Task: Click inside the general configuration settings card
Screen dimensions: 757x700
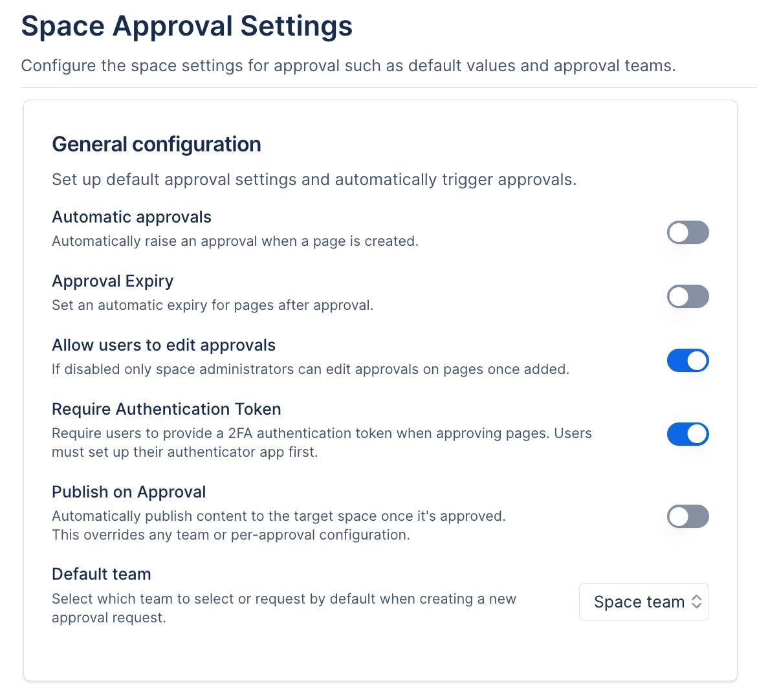Action: pyautogui.click(x=380, y=653)
